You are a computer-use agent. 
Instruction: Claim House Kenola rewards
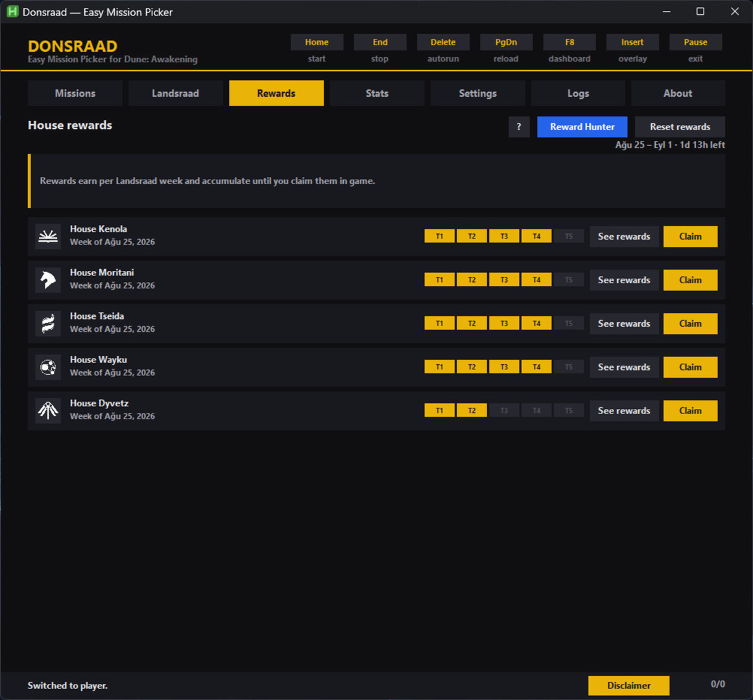click(x=691, y=237)
